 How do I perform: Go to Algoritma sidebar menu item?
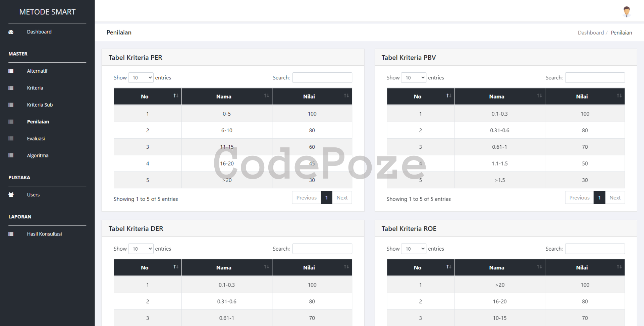point(38,155)
